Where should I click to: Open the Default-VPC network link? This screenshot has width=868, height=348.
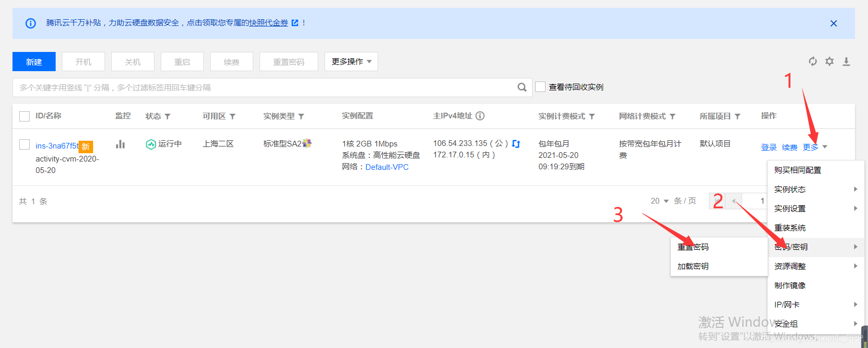point(387,167)
